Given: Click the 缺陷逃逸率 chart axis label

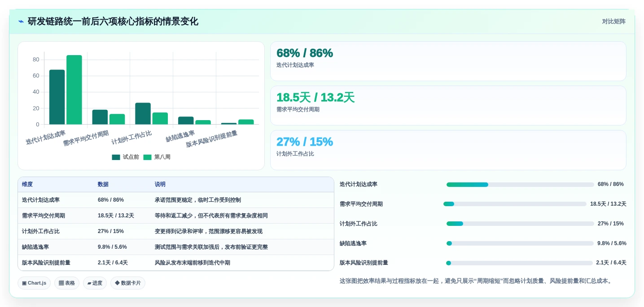Looking at the screenshot, I should pos(180,136).
